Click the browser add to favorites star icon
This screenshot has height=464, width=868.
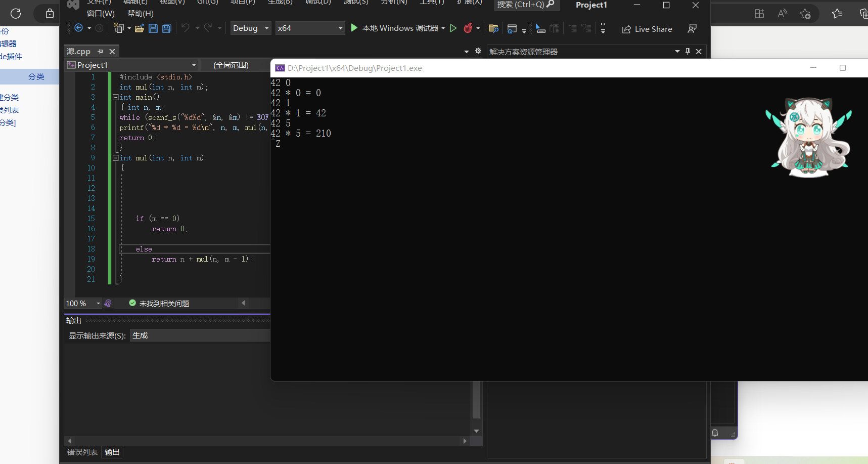pos(805,14)
